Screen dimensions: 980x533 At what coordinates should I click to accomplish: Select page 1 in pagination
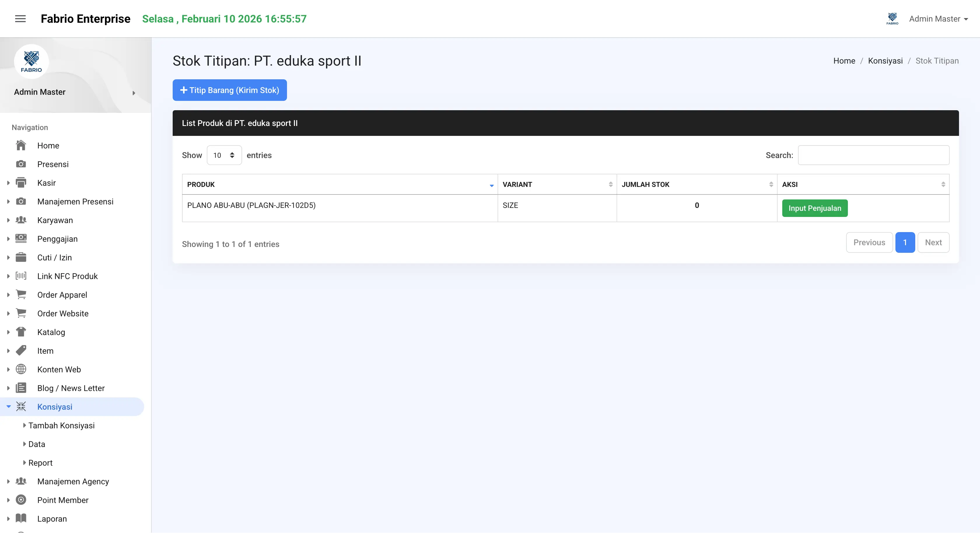[x=905, y=242]
